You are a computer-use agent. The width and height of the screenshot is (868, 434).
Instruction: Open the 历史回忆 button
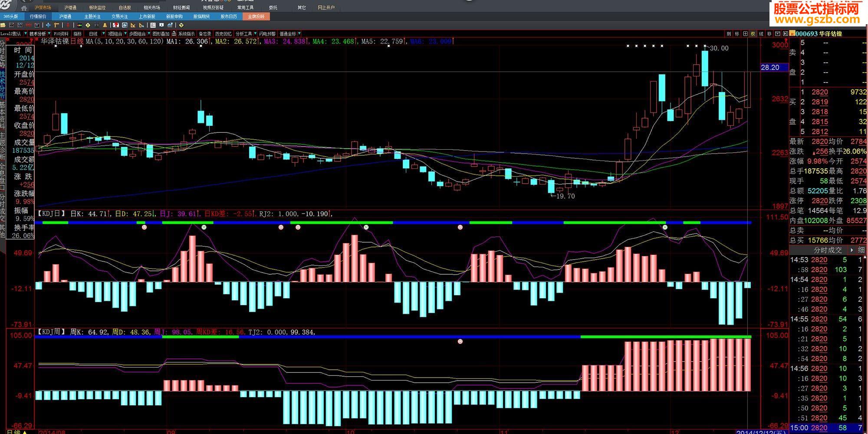pyautogui.click(x=223, y=33)
